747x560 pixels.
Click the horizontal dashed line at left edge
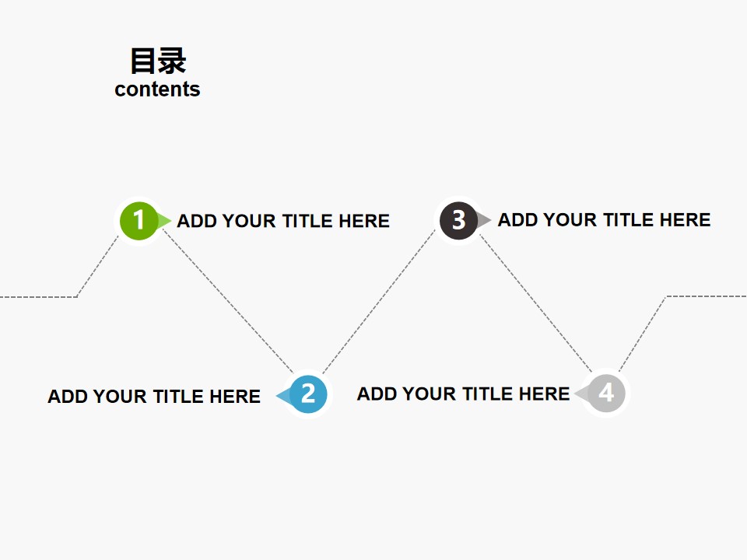[38, 297]
